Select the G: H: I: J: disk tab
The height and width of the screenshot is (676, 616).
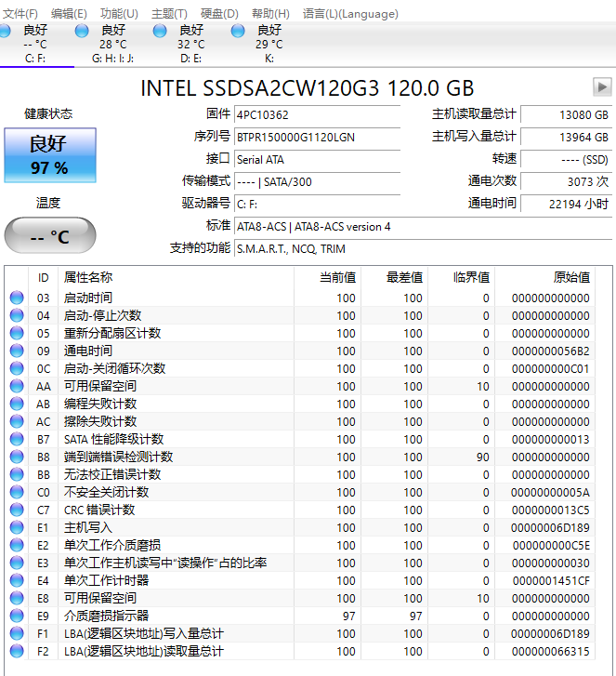(x=112, y=45)
